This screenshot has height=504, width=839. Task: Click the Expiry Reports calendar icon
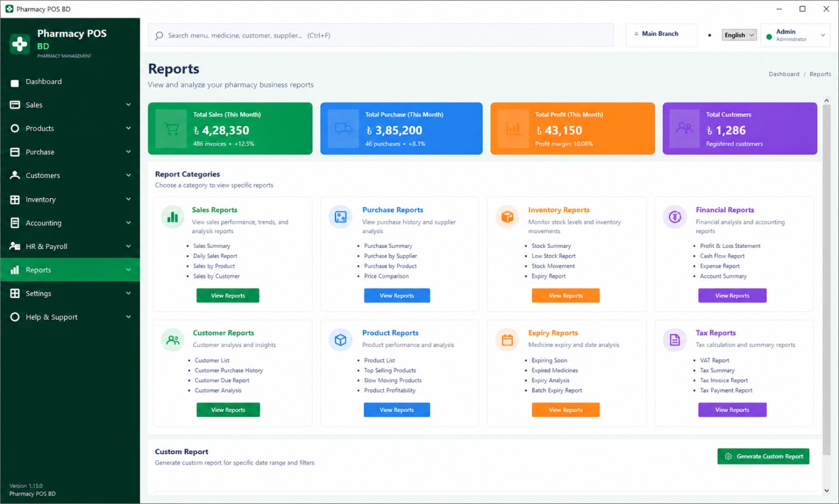[507, 340]
